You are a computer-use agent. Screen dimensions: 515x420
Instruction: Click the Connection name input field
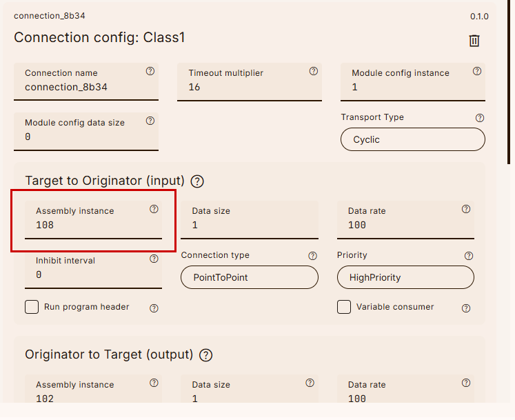pyautogui.click(x=83, y=88)
